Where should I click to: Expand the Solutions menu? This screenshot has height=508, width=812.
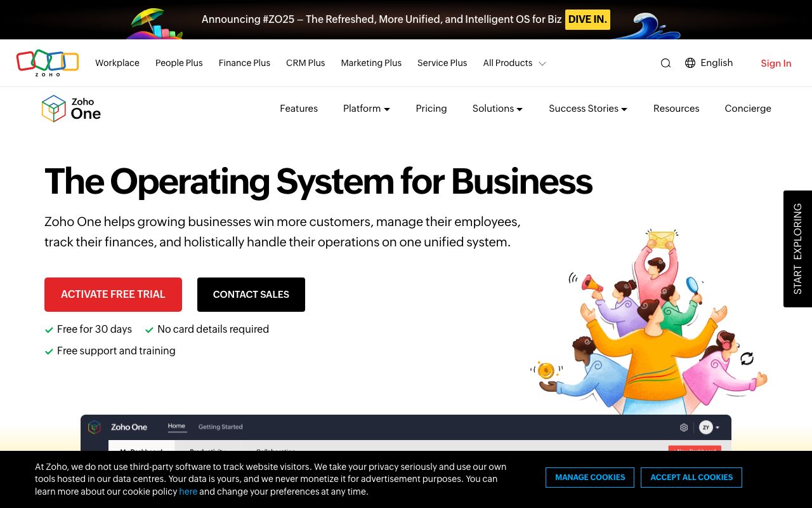pos(497,109)
